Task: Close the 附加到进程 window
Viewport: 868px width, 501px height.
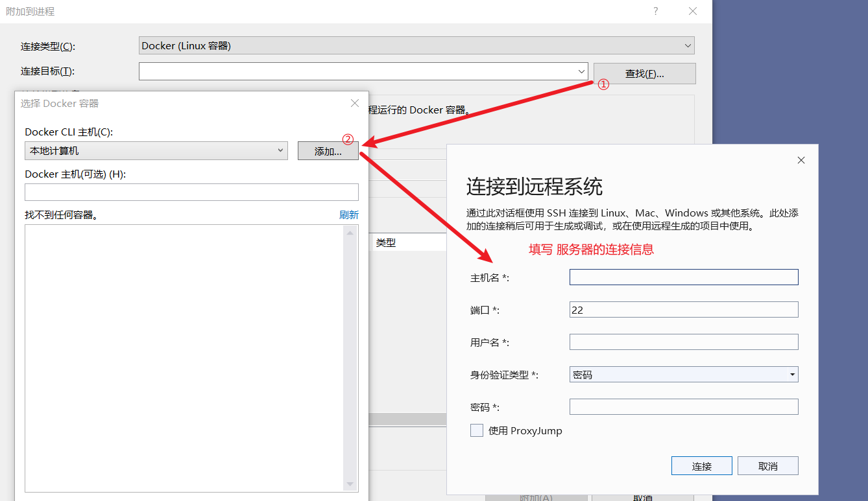Action: [x=693, y=11]
